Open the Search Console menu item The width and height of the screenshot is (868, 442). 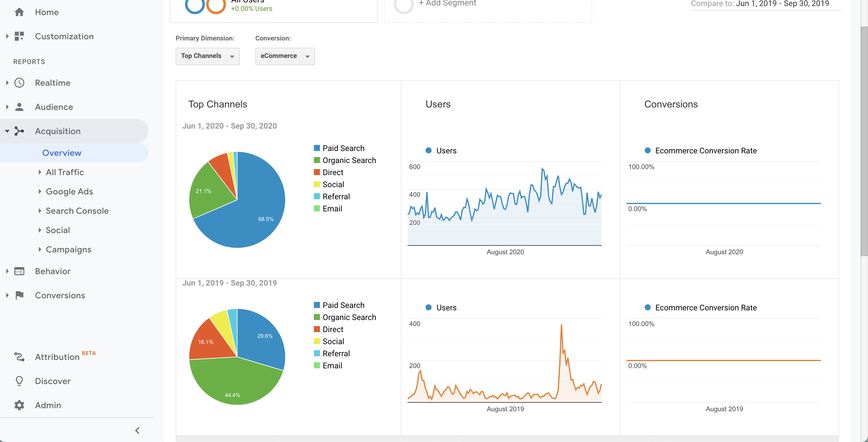pos(77,211)
